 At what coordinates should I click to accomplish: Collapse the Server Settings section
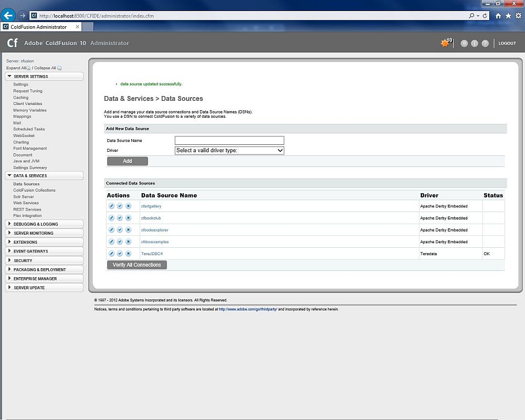[44, 76]
